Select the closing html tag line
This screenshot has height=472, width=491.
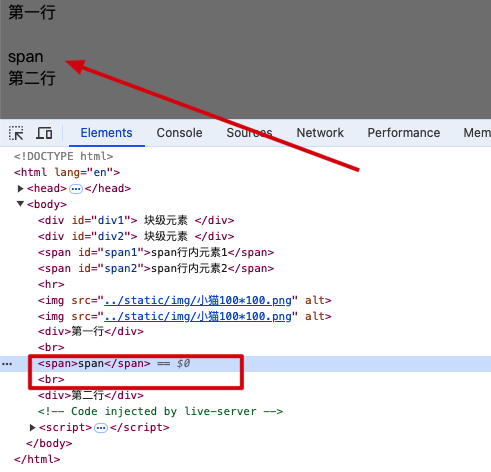coord(37,459)
